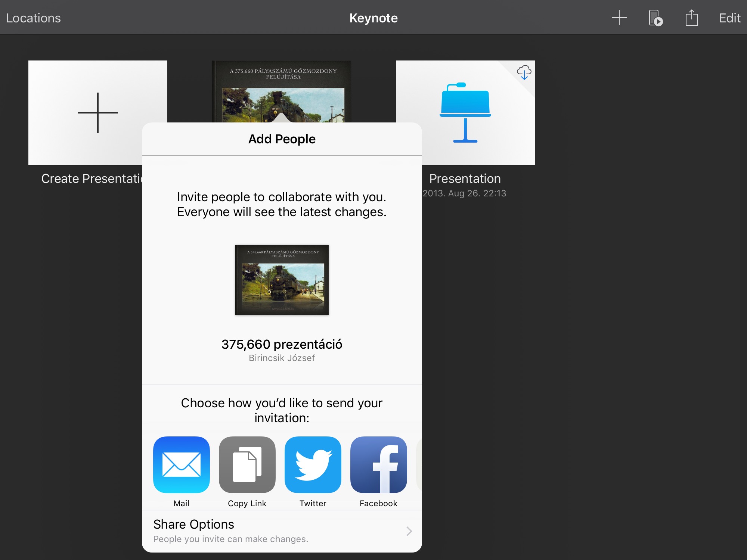Tap the Presentation file name label
The width and height of the screenshot is (747, 560).
[x=465, y=178]
